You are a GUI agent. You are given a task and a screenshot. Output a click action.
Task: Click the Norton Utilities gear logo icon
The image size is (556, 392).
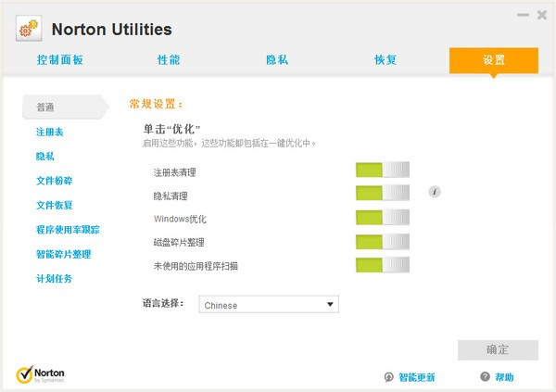coord(29,29)
